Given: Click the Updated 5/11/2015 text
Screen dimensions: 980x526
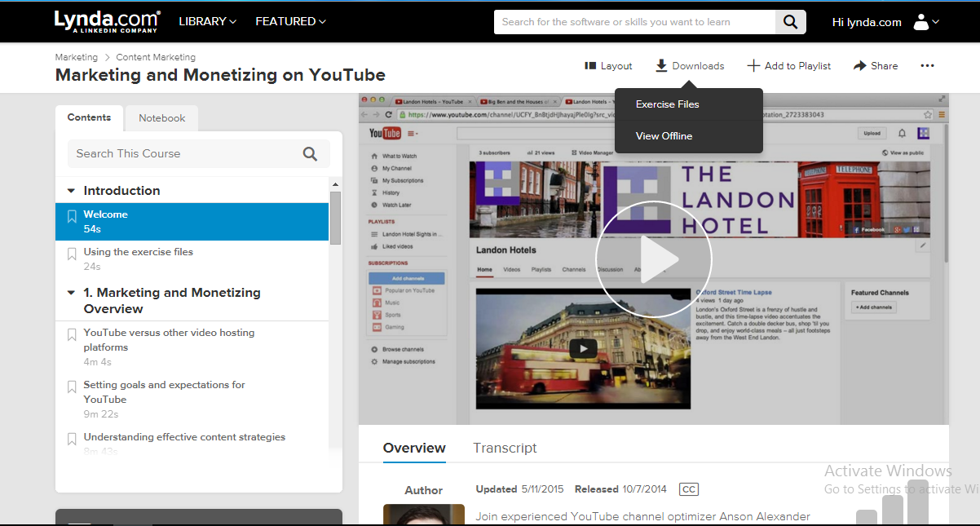Looking at the screenshot, I should (x=519, y=489).
